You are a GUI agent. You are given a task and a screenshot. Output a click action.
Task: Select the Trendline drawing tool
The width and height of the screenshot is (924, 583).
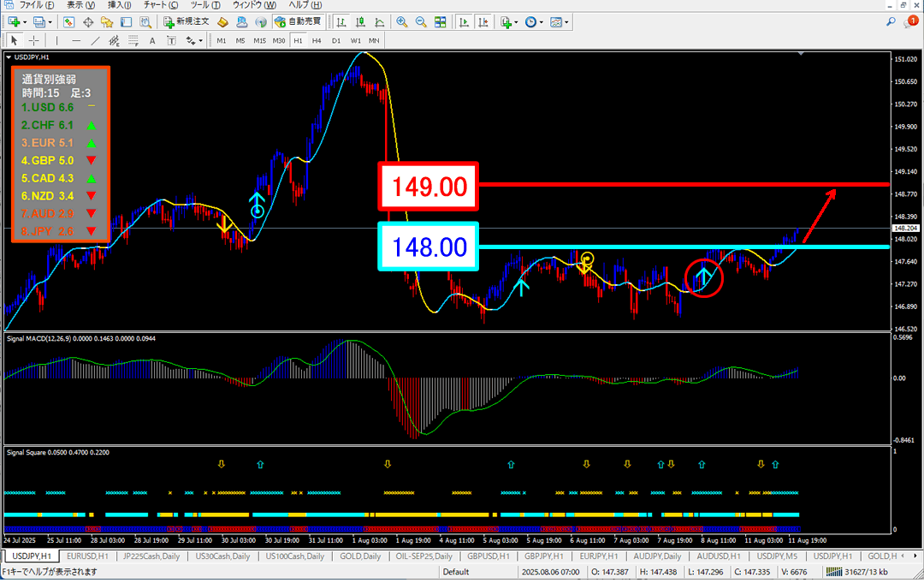coord(95,41)
